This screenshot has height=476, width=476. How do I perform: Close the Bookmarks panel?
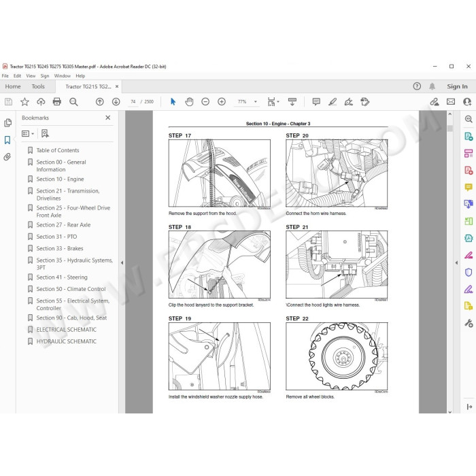tap(107, 118)
